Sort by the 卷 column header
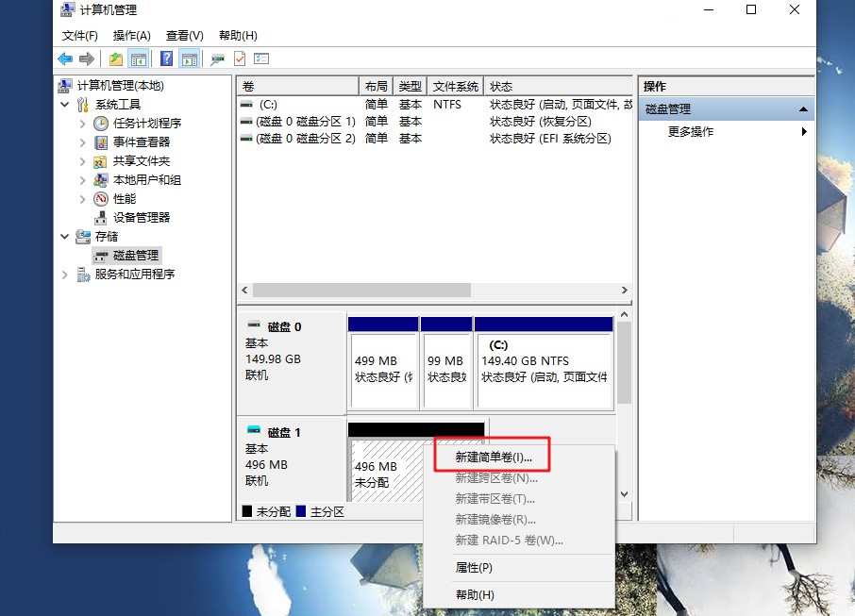 [297, 86]
